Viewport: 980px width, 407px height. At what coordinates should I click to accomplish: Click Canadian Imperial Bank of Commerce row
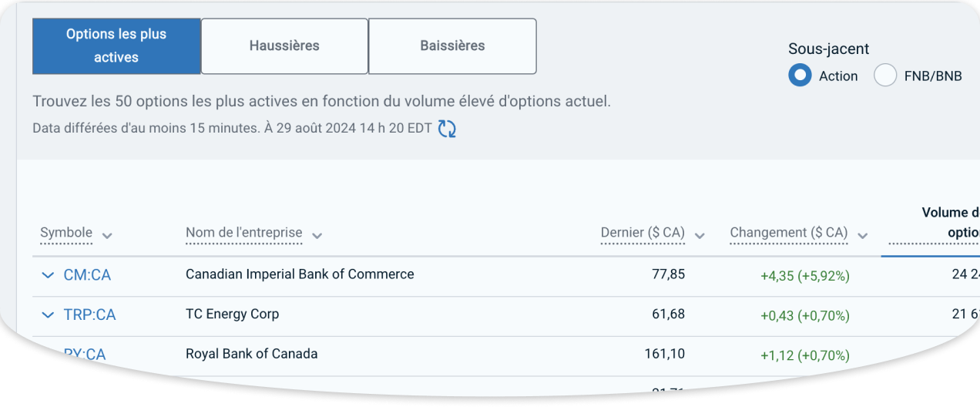(300, 274)
